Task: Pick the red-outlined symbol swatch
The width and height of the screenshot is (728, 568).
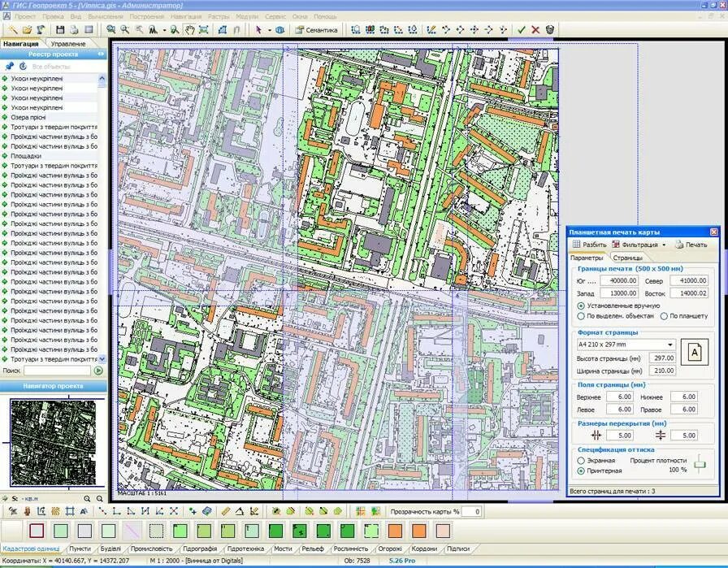Action: tap(37, 531)
